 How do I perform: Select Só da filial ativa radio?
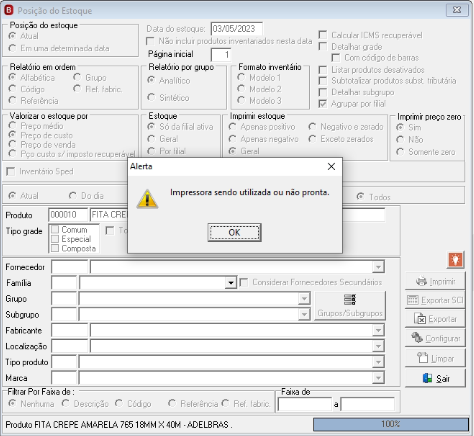point(151,127)
